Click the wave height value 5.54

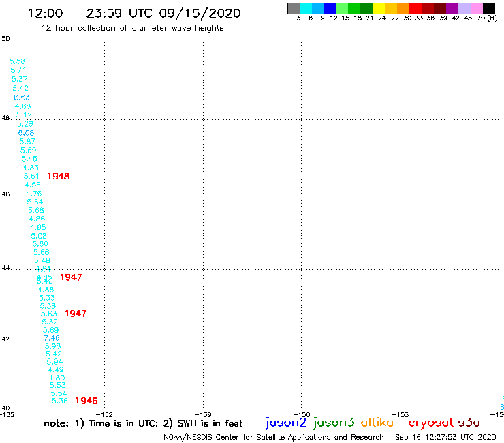point(59,393)
